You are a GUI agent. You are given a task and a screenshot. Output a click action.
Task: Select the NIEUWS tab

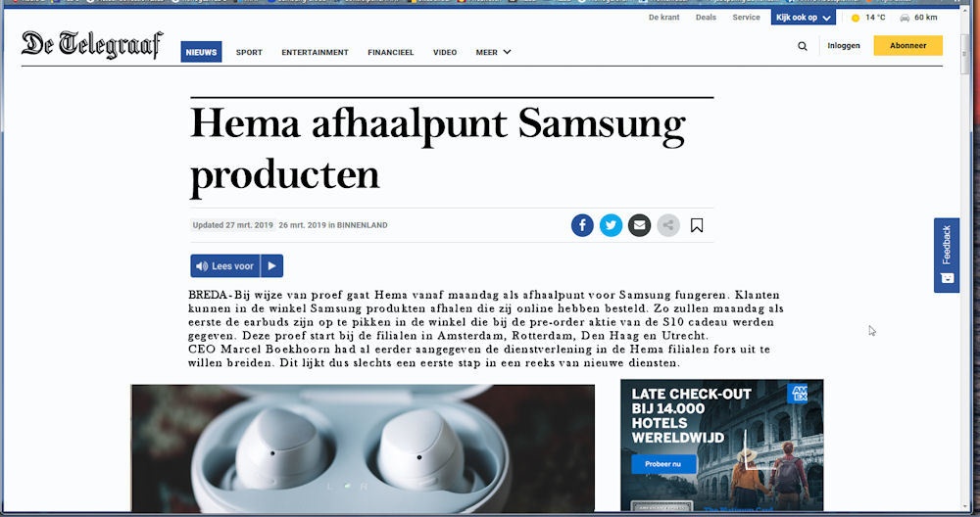point(201,52)
